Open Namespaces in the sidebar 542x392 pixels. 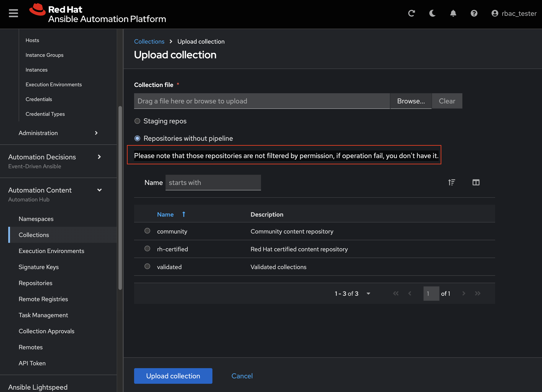pos(36,219)
